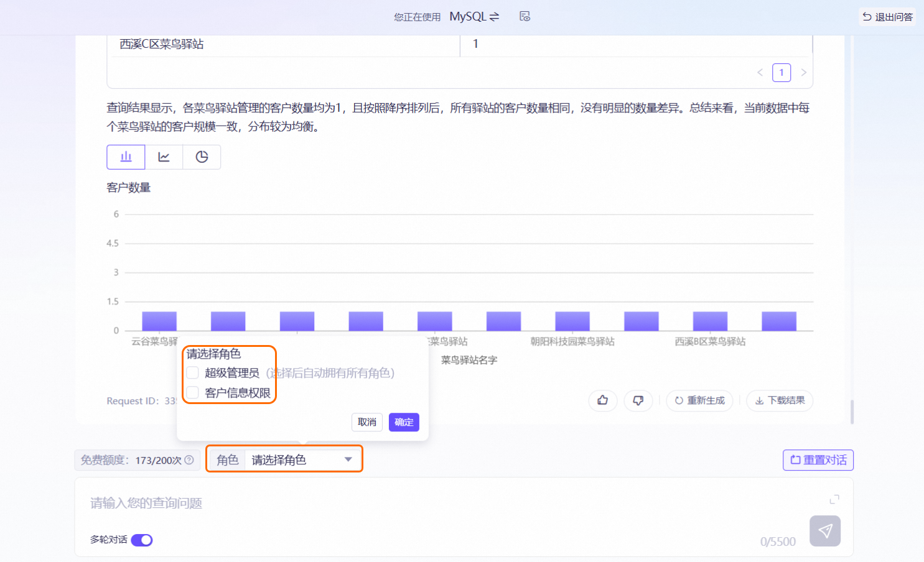The image size is (924, 562).
Task: Expand the input box using corner icon
Action: click(x=834, y=499)
